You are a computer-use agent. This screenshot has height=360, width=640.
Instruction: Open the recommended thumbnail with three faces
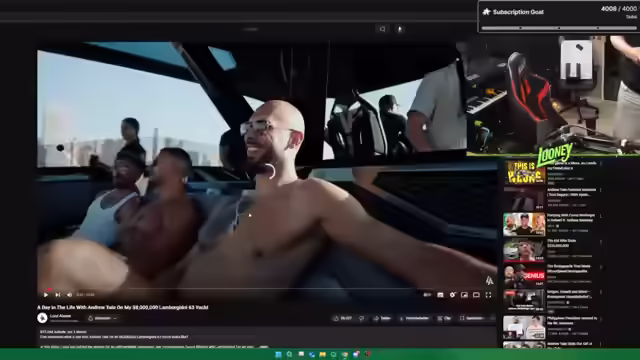(524, 224)
